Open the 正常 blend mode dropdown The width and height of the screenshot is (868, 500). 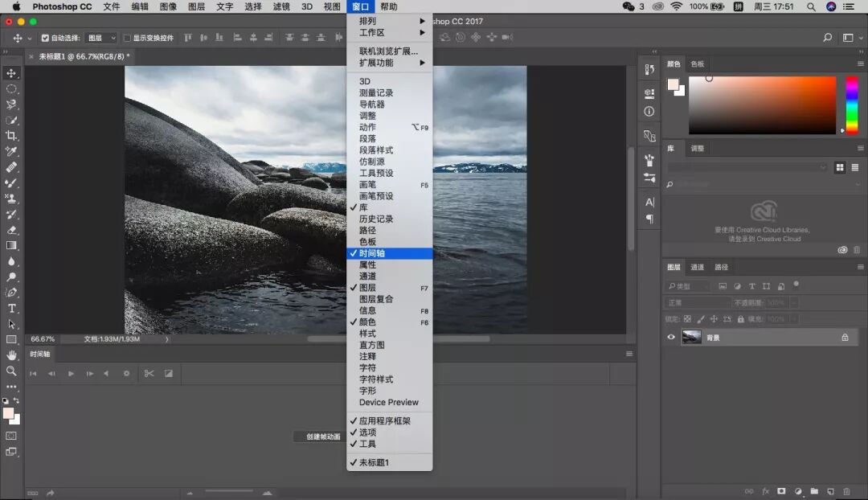696,303
